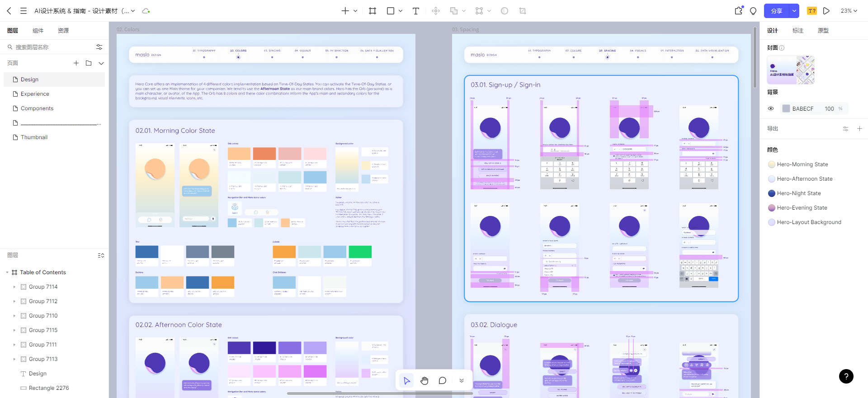Select the Text tool
The image size is (868, 398).
(x=416, y=11)
